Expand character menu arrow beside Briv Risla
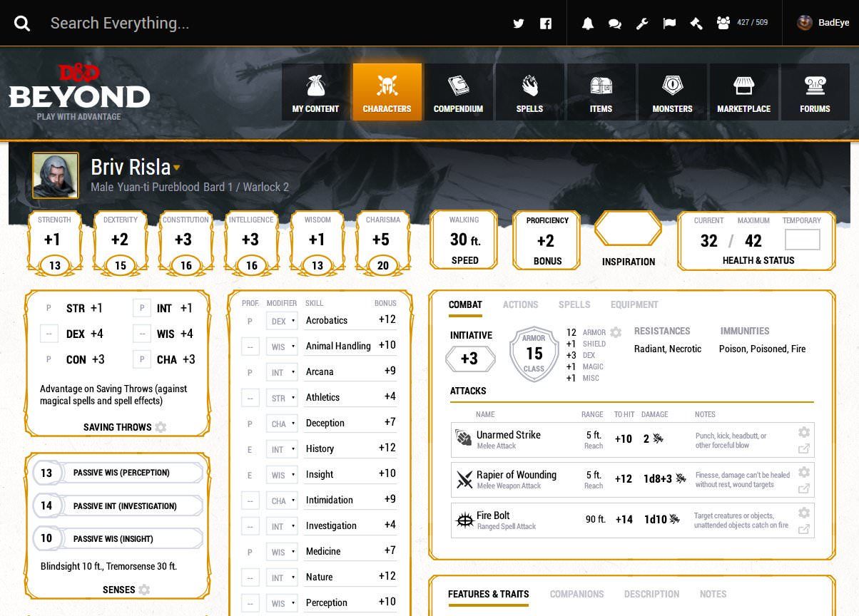The width and height of the screenshot is (859, 616). coord(177,168)
